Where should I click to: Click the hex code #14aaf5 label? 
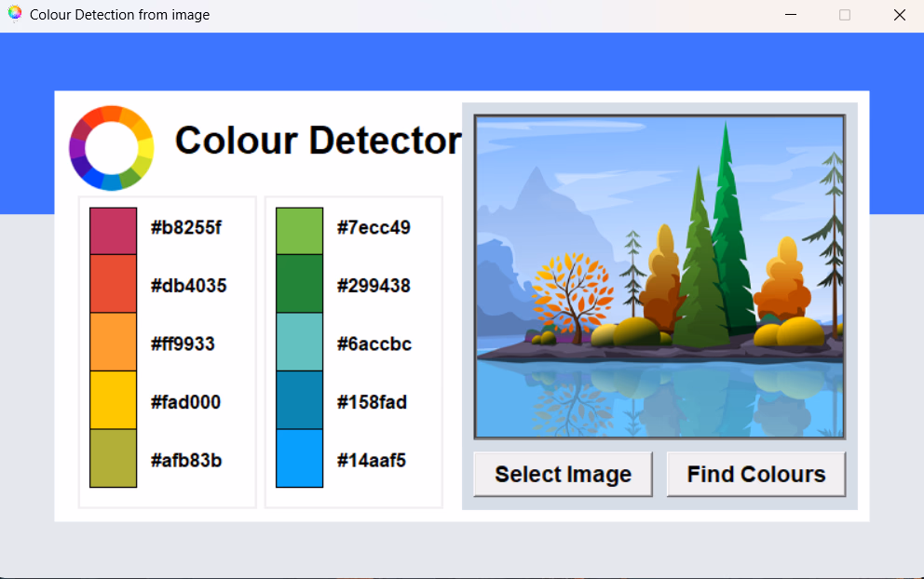click(374, 459)
